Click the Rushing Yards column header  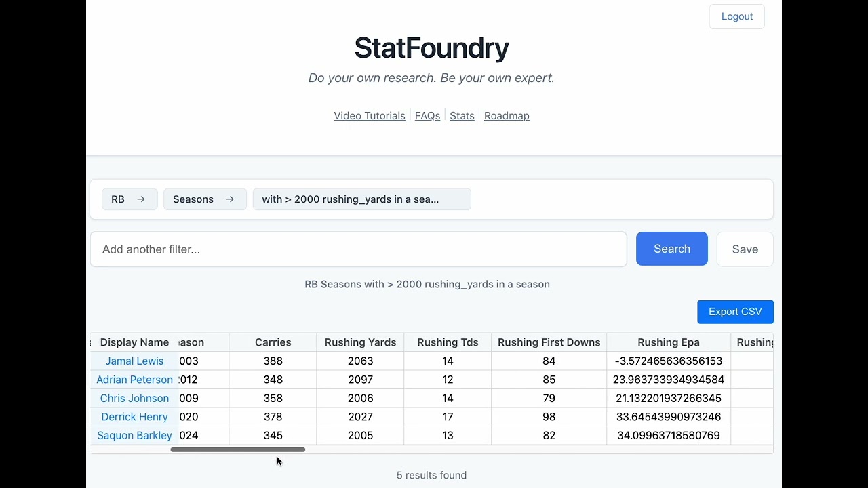[360, 342]
